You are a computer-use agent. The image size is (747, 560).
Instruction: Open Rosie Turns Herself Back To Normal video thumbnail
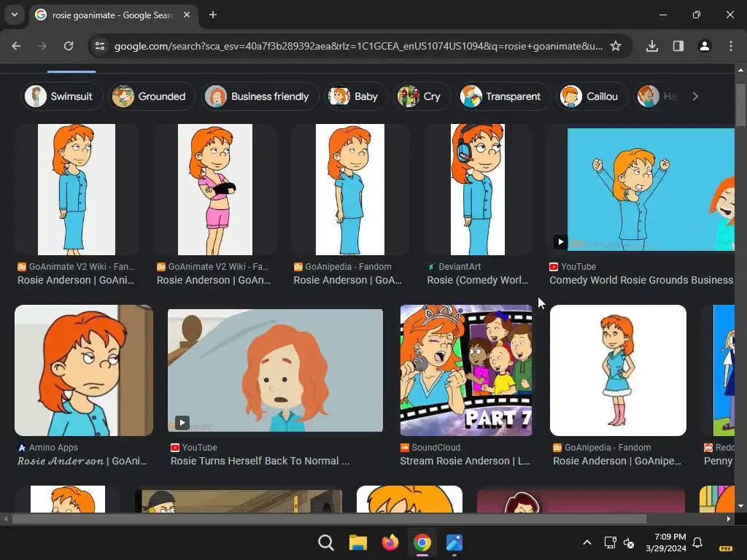pos(275,370)
